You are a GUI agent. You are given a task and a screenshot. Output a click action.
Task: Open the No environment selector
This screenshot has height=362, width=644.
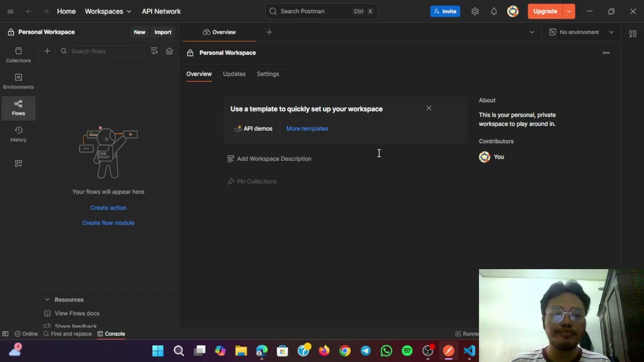tap(581, 32)
